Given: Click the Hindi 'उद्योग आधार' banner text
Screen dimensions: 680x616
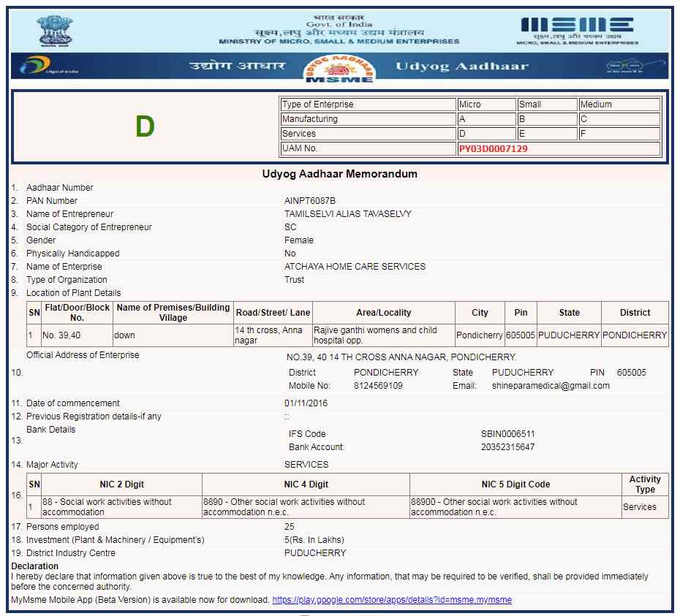Looking at the screenshot, I should pos(237,66).
